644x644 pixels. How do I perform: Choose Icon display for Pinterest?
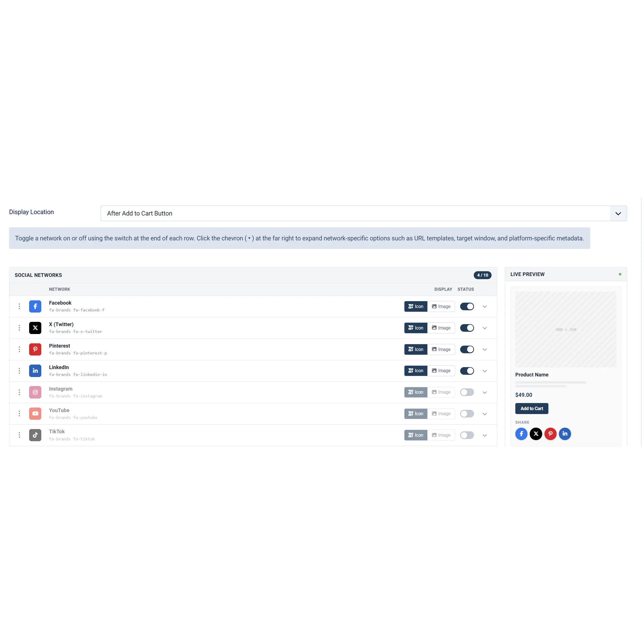tap(416, 349)
